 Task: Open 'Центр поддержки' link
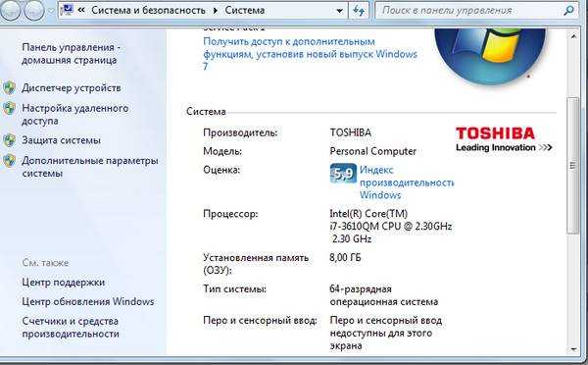(63, 283)
